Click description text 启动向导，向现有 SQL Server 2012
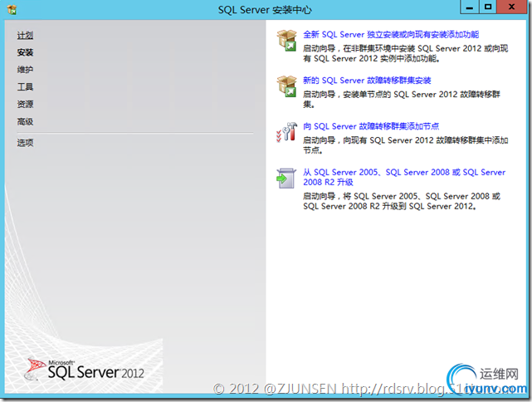 [x=406, y=145]
